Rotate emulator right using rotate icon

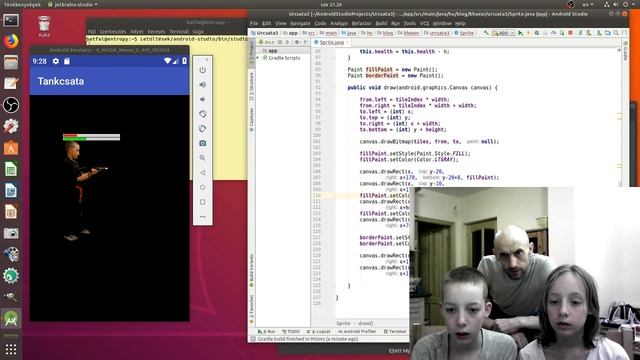point(202,129)
